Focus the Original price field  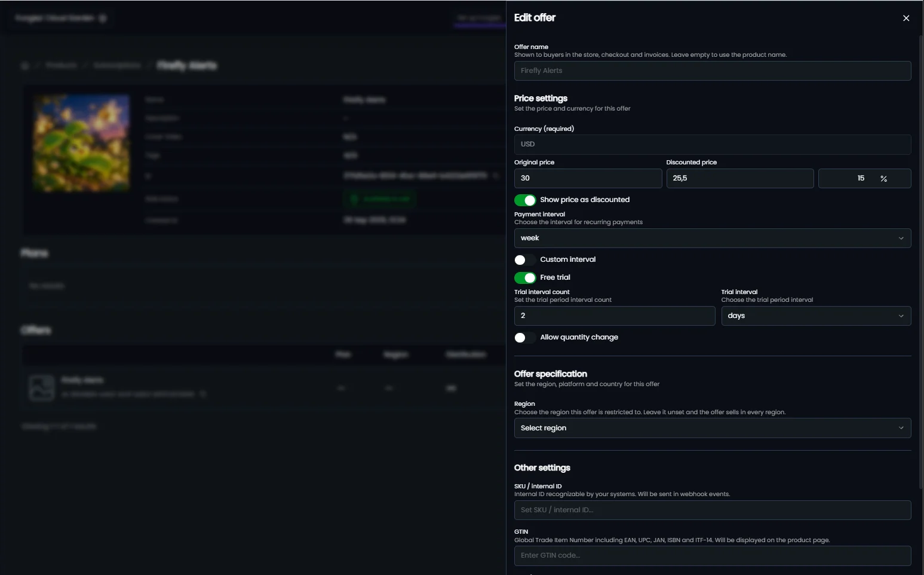tap(588, 178)
